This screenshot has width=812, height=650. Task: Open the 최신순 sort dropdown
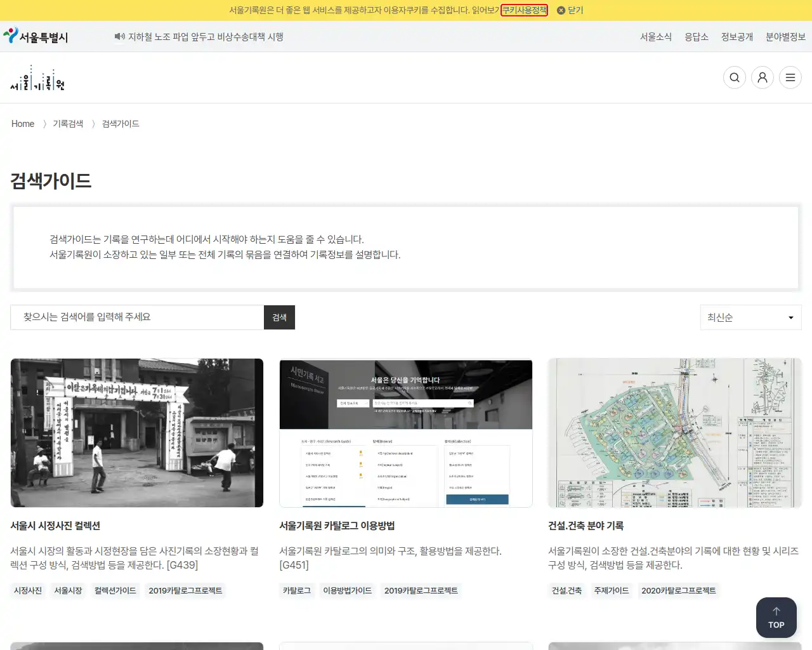750,317
